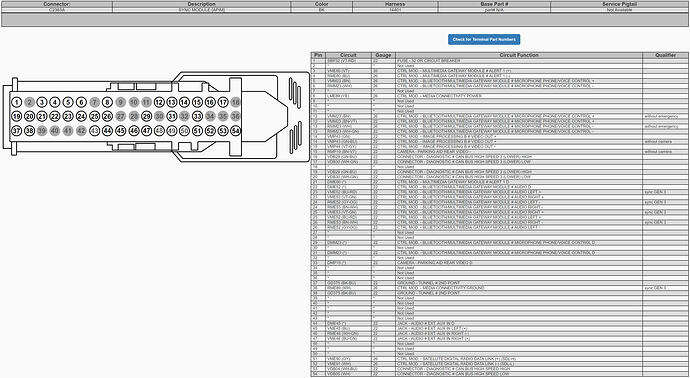Select pin 47 on the connector diagram
Screen dimensions: 690x378
(147, 131)
